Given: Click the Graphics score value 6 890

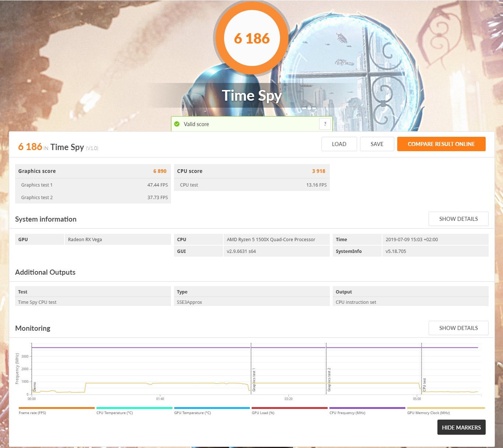Looking at the screenshot, I should click(160, 171).
